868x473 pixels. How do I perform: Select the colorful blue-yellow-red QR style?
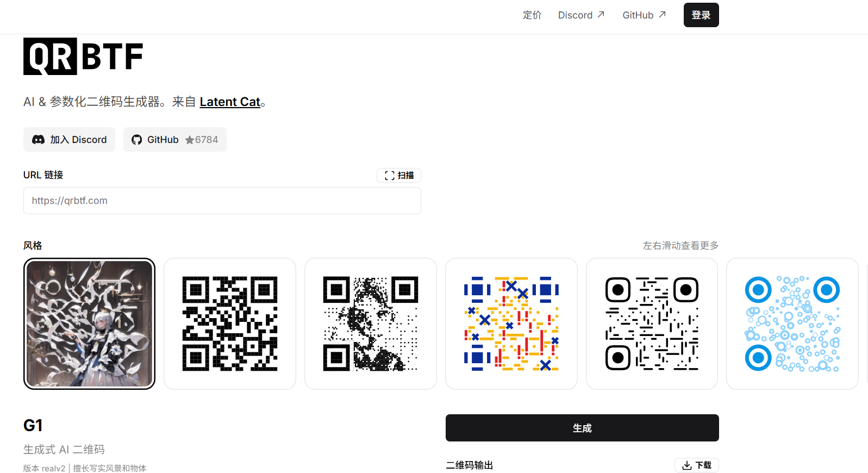pos(511,323)
